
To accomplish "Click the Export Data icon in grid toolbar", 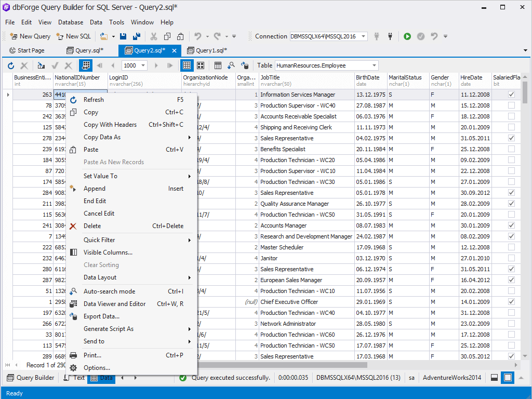I will click(244, 65).
